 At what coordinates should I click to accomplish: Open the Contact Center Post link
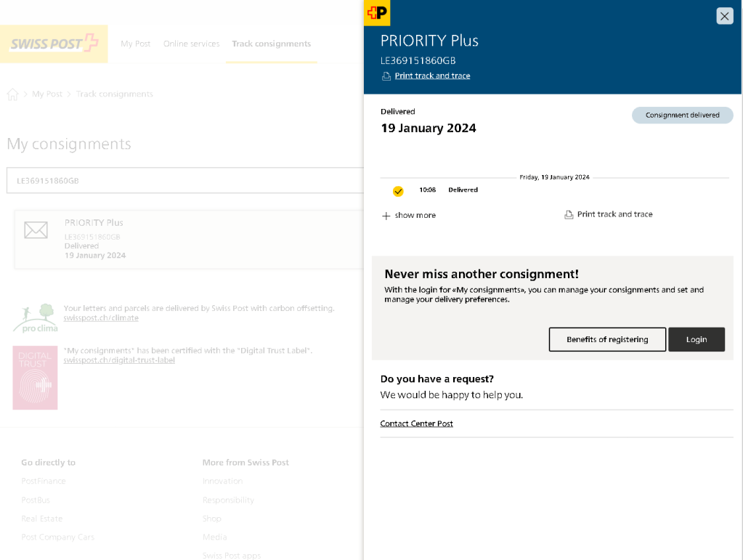pos(416,423)
